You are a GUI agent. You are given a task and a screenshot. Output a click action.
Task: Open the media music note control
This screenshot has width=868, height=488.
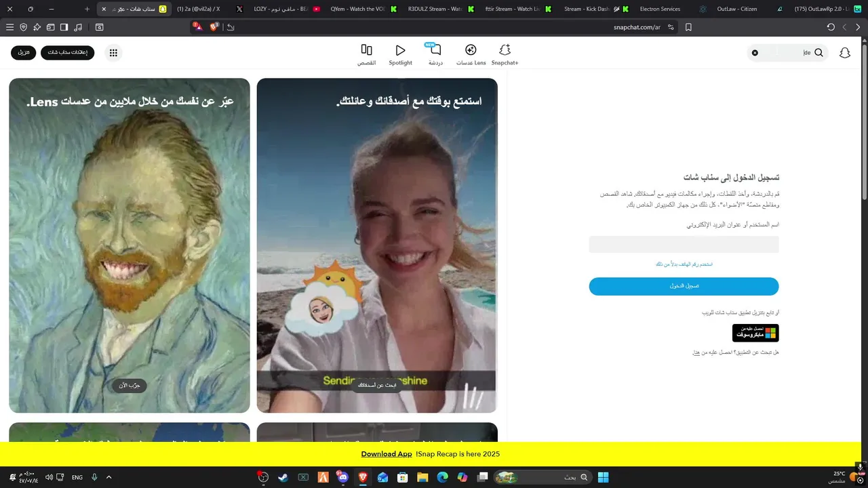pyautogui.click(x=78, y=27)
